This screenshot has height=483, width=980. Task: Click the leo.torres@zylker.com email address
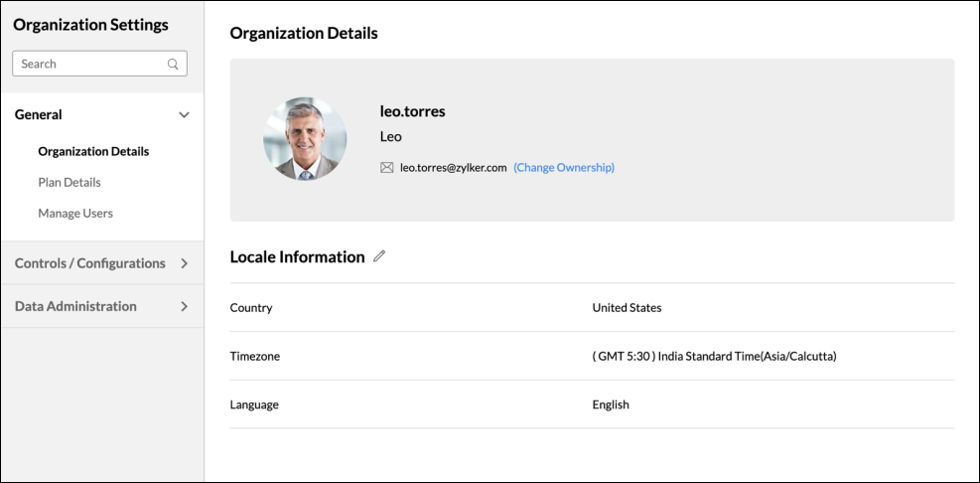(x=454, y=168)
